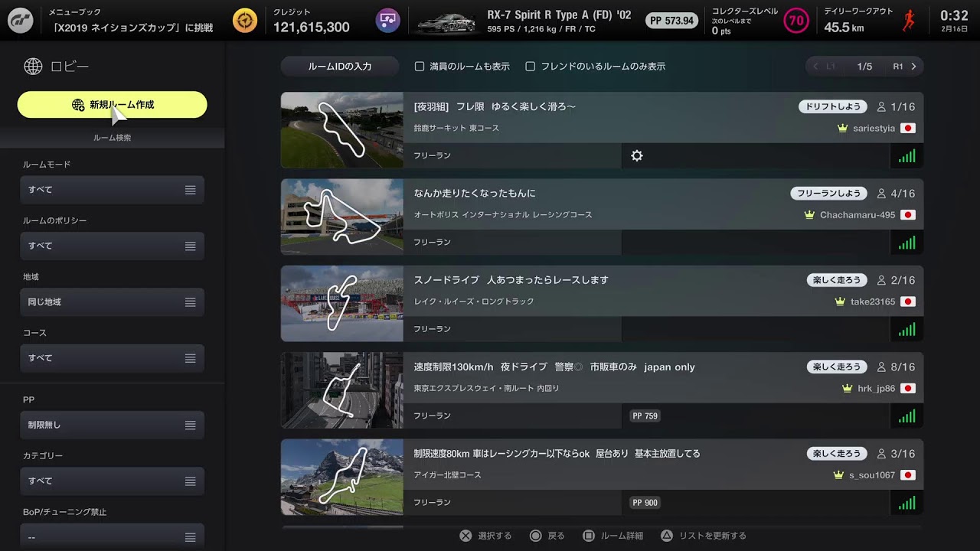The image size is (980, 551).
Task: Click the signal strength bars in s_sou1067 room
Action: click(906, 503)
